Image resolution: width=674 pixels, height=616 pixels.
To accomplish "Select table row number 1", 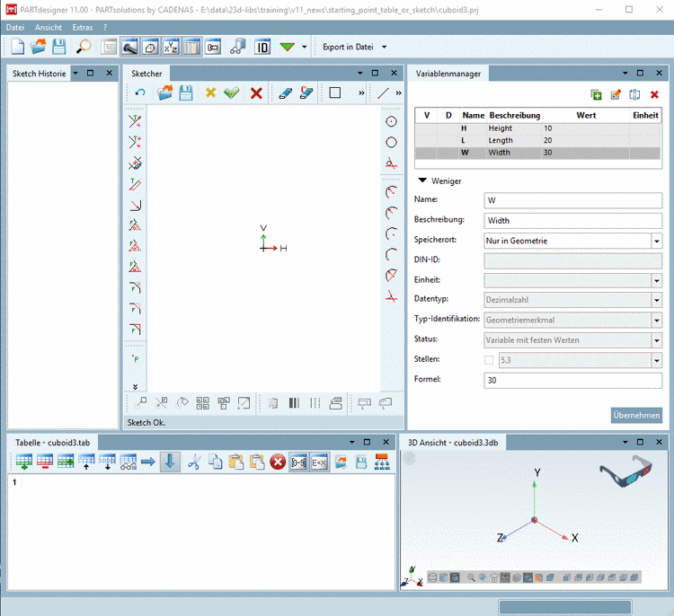I will click(x=14, y=482).
